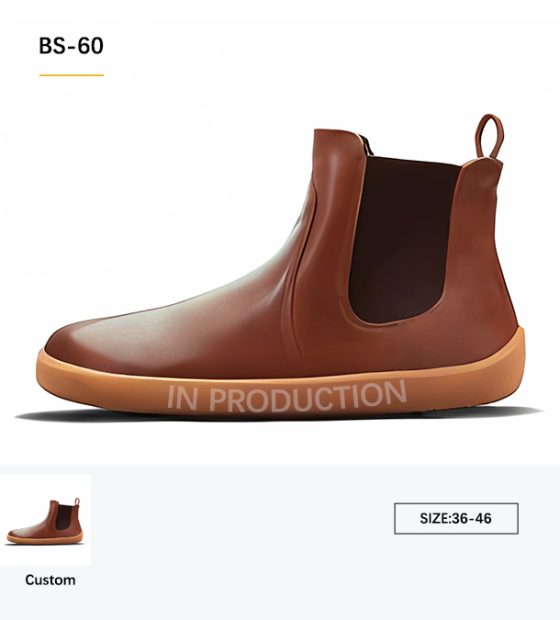Image resolution: width=560 pixels, height=620 pixels.
Task: Click the sole in the Custom thumbnail
Action: pos(45,538)
